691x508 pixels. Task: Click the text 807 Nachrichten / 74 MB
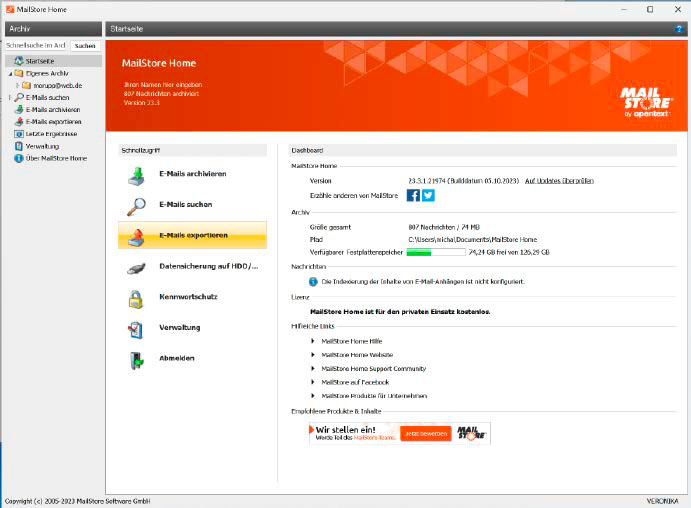click(444, 227)
